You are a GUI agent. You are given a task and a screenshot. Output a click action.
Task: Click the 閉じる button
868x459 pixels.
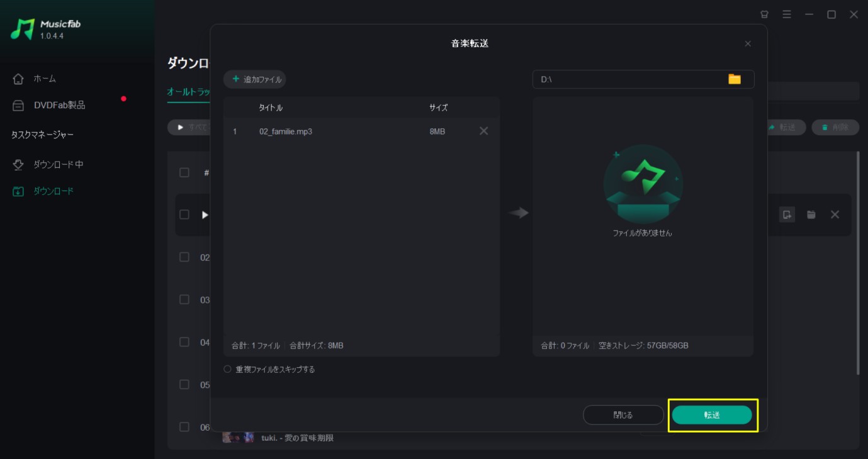pyautogui.click(x=623, y=415)
